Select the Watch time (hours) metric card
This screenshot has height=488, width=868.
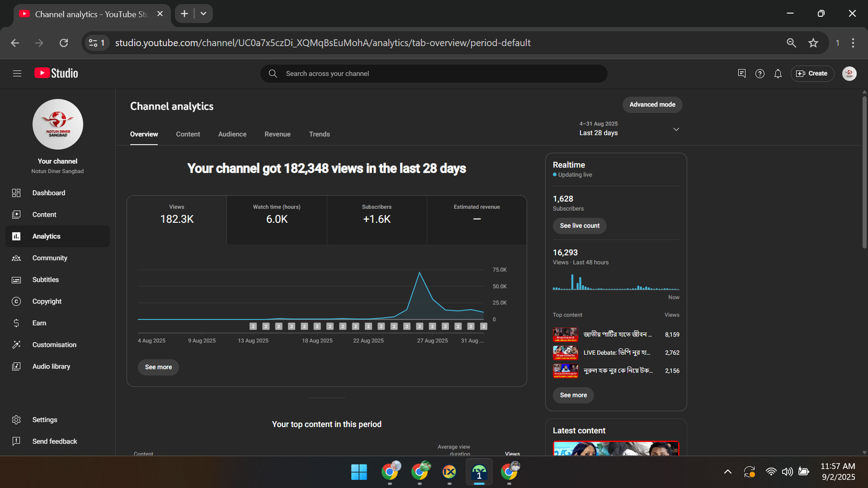pos(277,220)
